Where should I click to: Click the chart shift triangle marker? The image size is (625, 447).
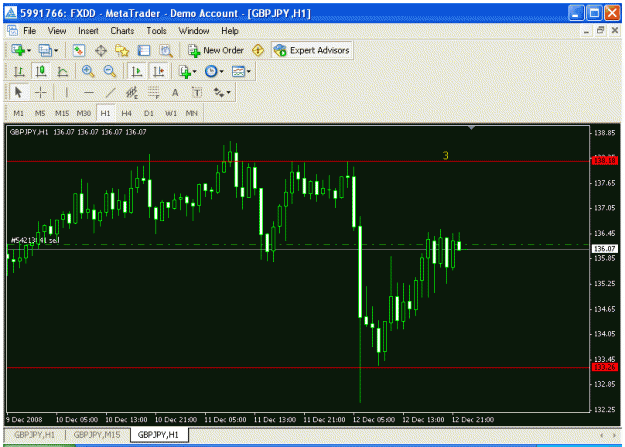472,128
